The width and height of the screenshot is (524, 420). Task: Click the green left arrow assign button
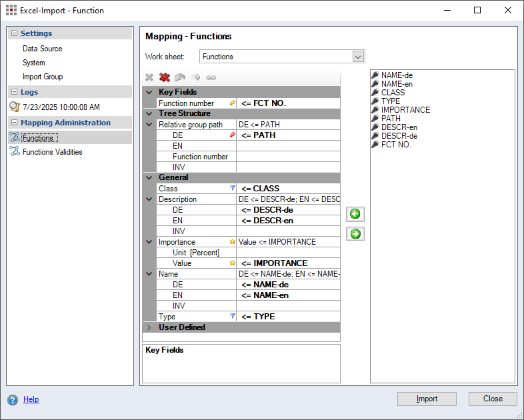[355, 214]
